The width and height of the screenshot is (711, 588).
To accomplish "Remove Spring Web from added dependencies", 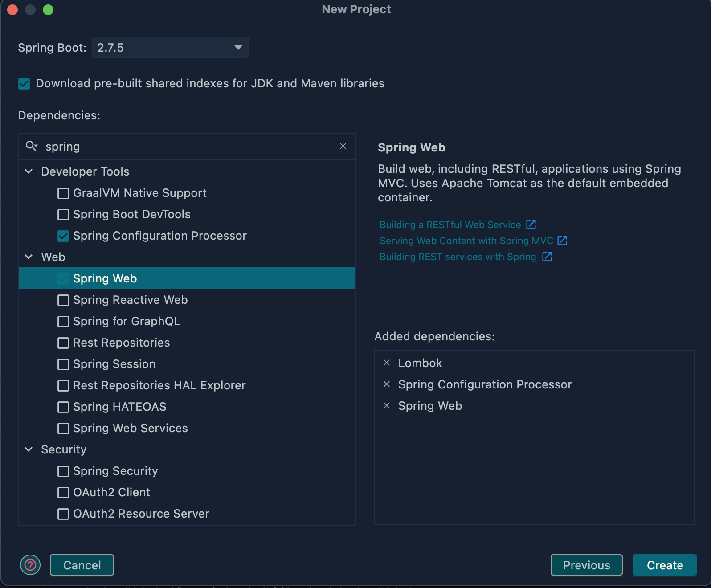I will pos(387,406).
